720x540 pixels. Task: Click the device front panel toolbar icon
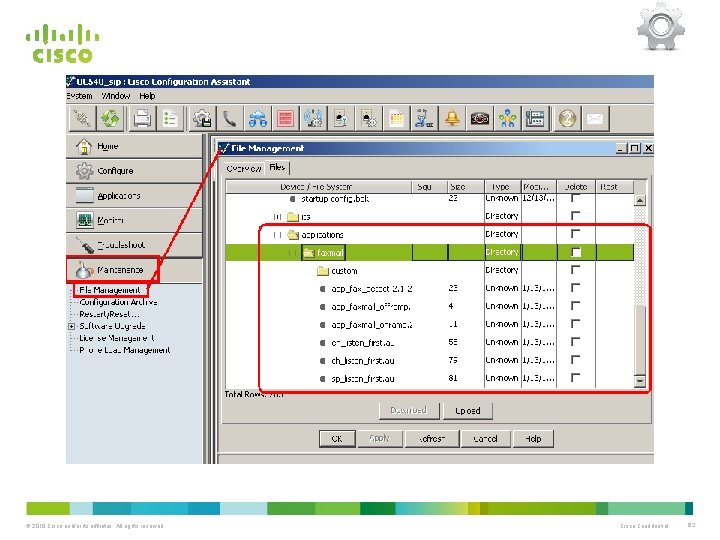535,119
